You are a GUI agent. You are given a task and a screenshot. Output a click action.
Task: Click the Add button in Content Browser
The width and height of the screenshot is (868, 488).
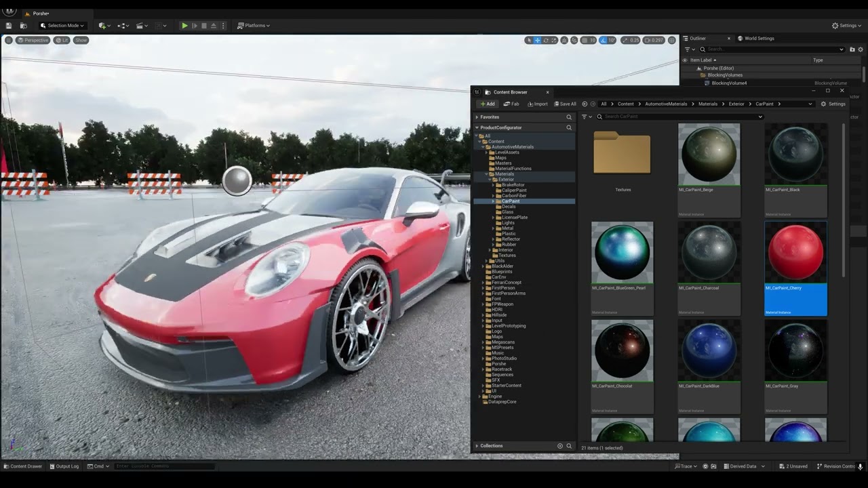[487, 104]
